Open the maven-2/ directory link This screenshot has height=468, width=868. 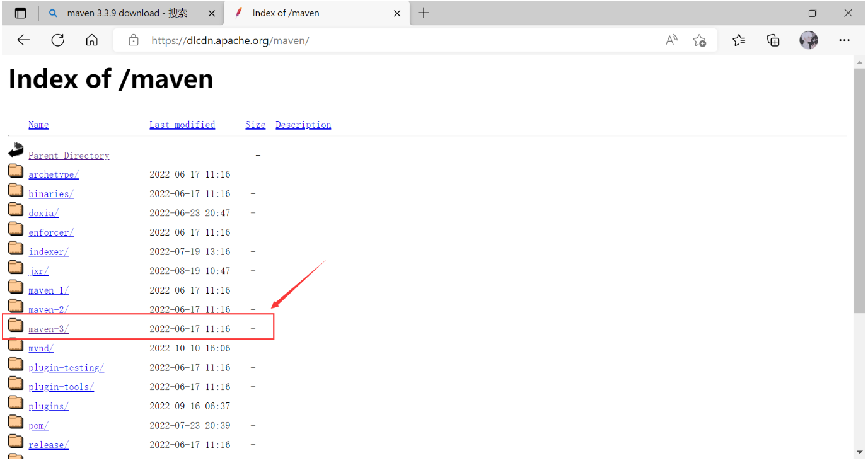(49, 310)
